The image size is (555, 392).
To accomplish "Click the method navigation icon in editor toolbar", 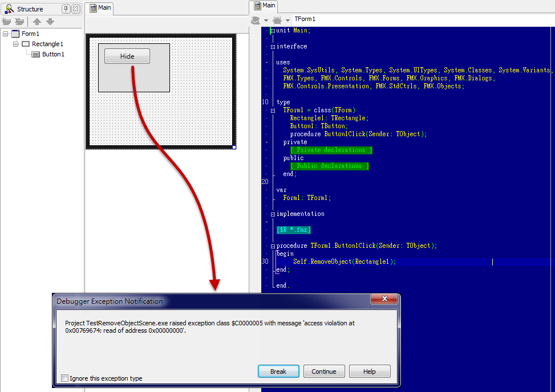I will [277, 20].
